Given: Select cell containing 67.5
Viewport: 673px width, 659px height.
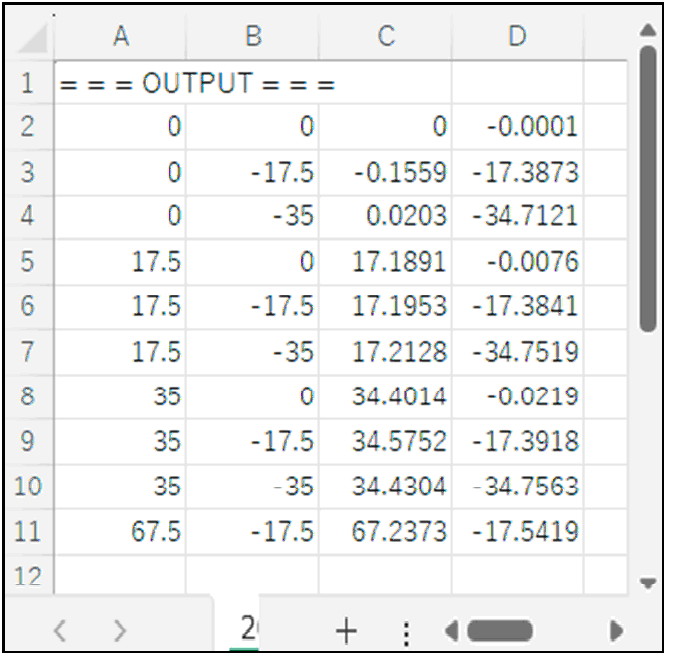Looking at the screenshot, I should pos(121,531).
